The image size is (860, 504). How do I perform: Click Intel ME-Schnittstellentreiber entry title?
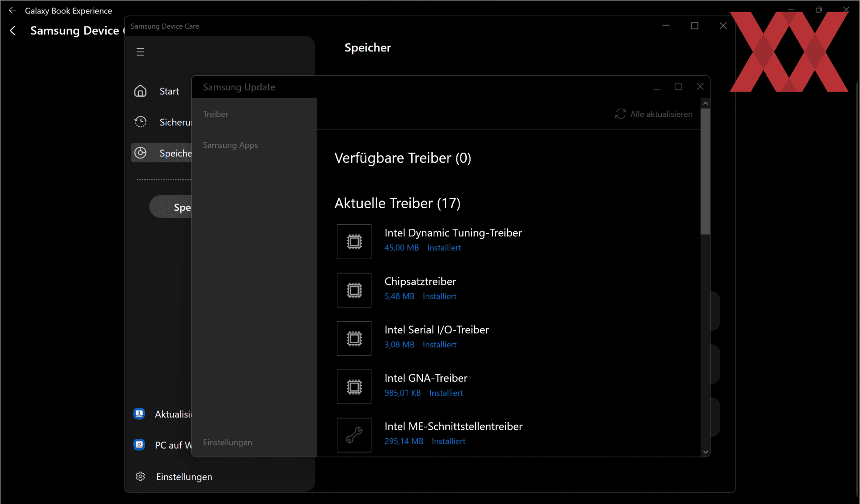pyautogui.click(x=453, y=426)
